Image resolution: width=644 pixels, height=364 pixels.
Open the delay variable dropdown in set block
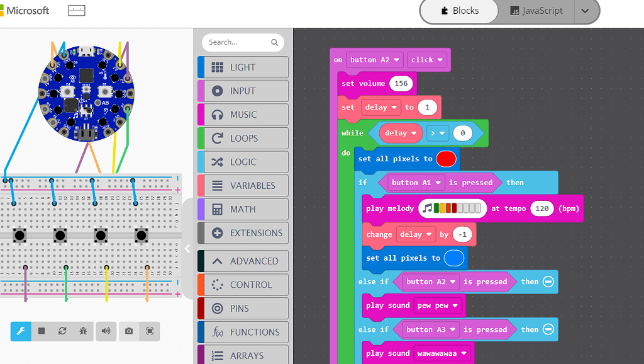tap(380, 107)
